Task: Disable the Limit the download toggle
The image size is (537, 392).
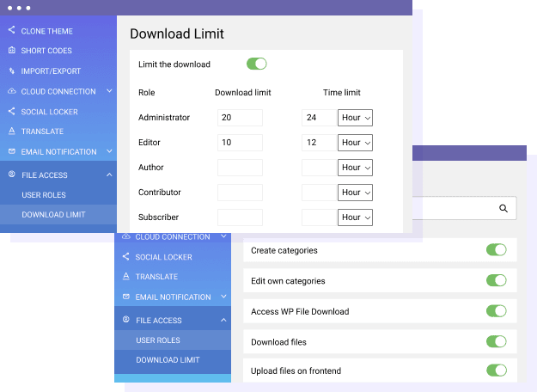Action: tap(256, 64)
